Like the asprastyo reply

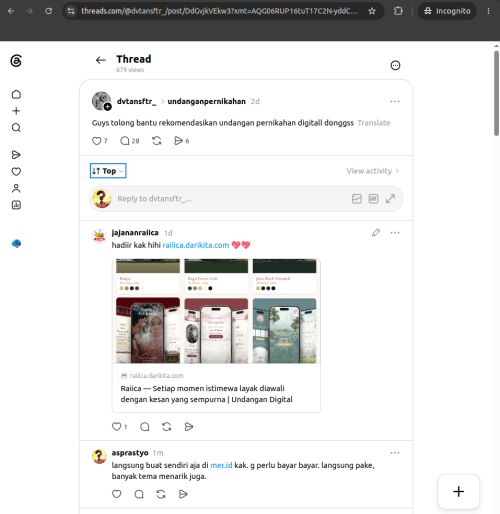(x=116, y=494)
